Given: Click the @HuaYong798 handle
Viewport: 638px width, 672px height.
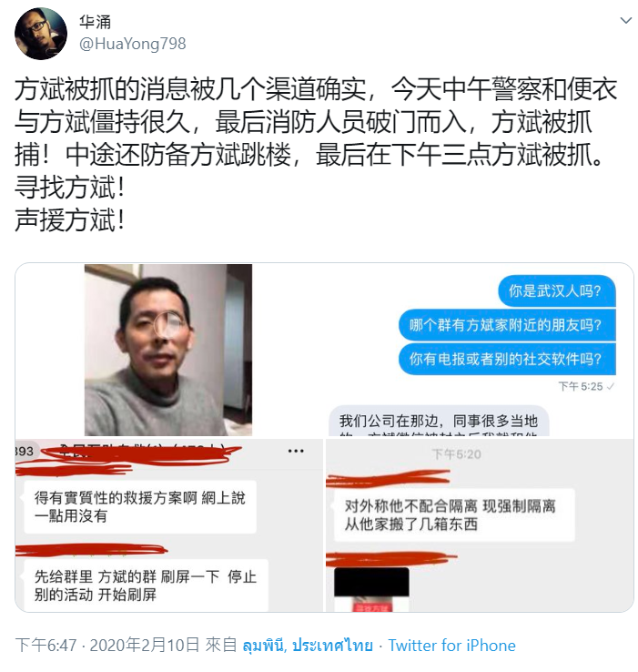Looking at the screenshot, I should click(x=132, y=44).
